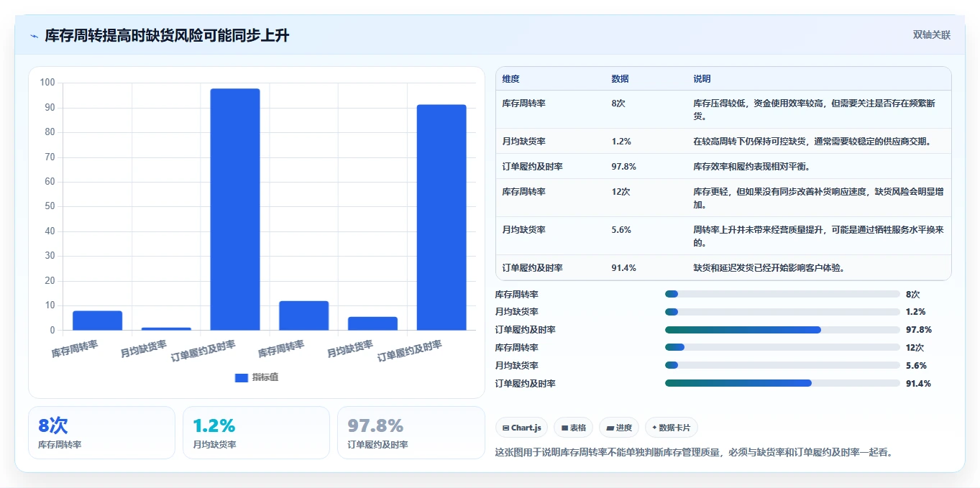Click the 双轴关联 tag in the header
Viewport: 980px width, 488px height.
pos(932,35)
